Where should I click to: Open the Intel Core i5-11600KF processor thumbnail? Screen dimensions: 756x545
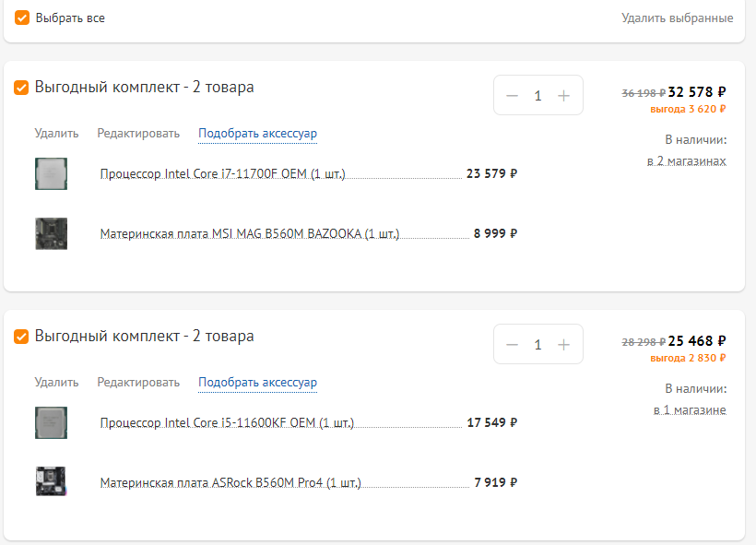click(x=51, y=422)
